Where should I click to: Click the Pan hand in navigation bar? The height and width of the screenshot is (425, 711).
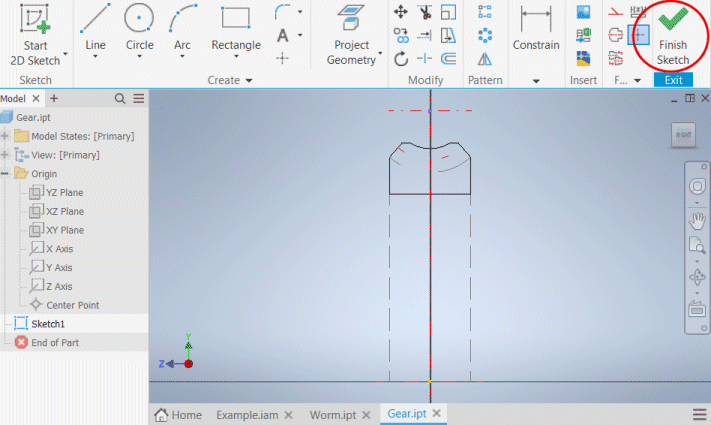[697, 222]
